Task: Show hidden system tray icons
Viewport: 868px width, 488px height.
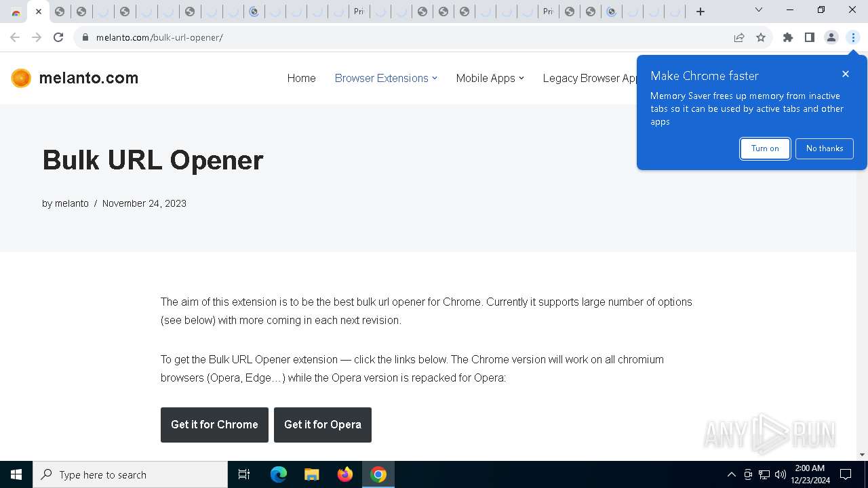Action: (x=731, y=474)
